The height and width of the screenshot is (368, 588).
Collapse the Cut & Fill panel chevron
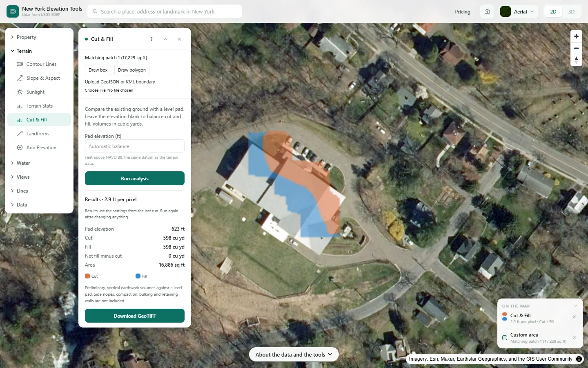165,39
